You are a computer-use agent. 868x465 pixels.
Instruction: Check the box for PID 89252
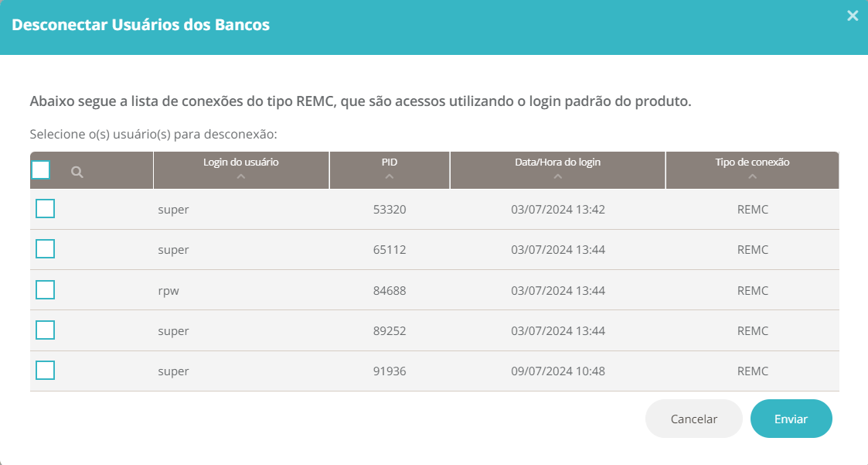pos(46,330)
